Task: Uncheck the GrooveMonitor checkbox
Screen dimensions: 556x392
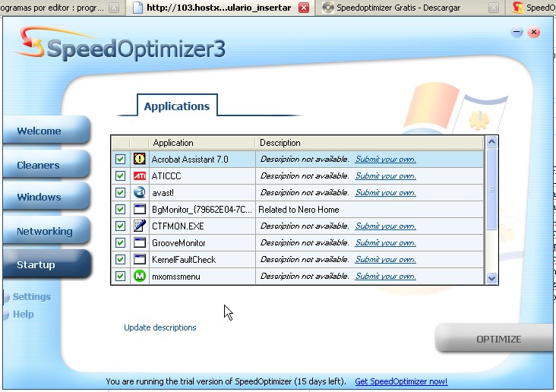Action: click(x=120, y=242)
